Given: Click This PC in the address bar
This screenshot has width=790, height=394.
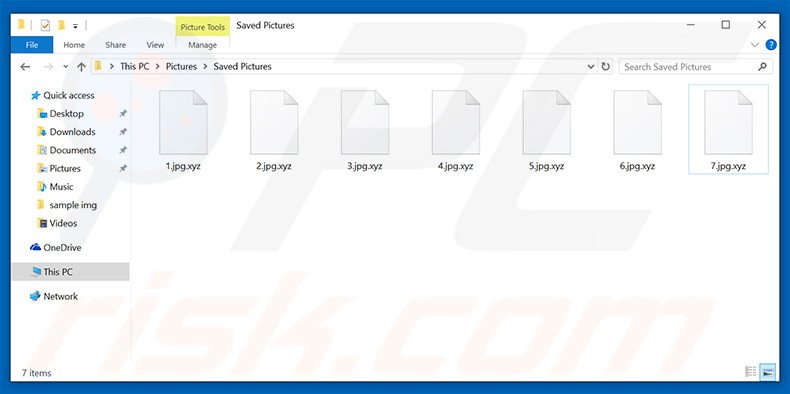Looking at the screenshot, I should click(x=135, y=67).
